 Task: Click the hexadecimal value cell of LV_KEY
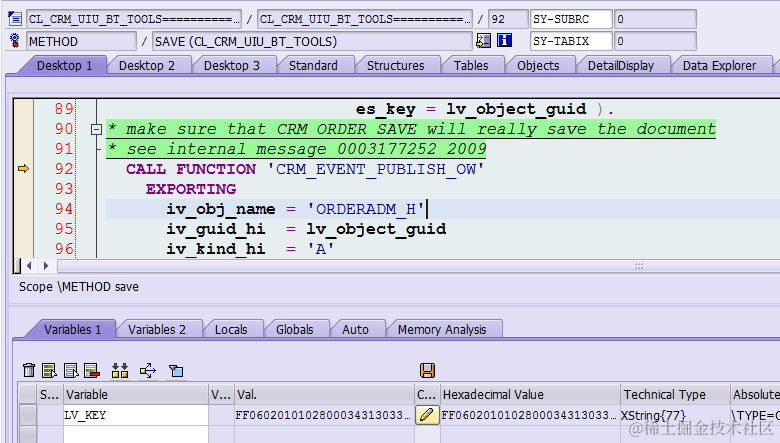530,415
